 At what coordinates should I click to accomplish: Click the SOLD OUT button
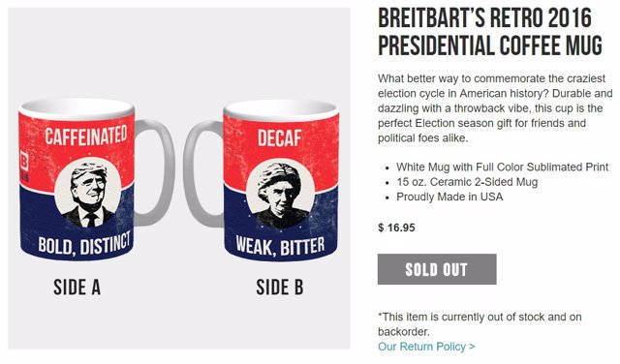(437, 269)
